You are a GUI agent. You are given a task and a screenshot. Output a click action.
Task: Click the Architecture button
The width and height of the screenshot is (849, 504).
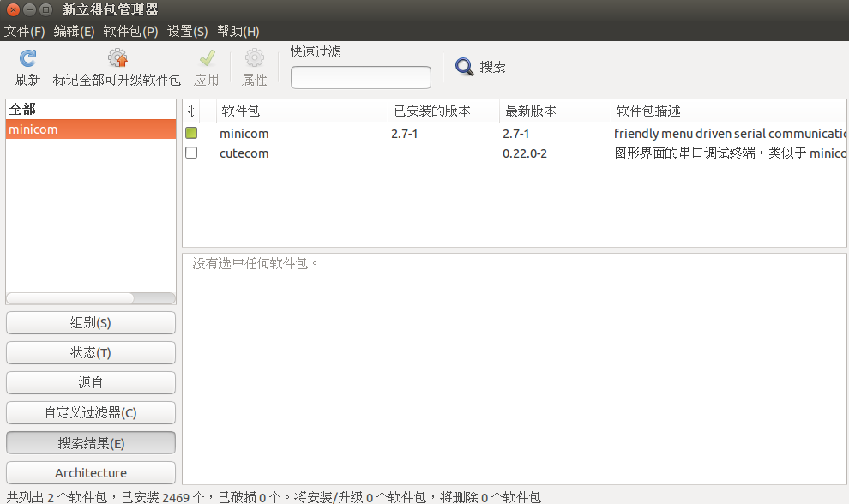pos(90,472)
